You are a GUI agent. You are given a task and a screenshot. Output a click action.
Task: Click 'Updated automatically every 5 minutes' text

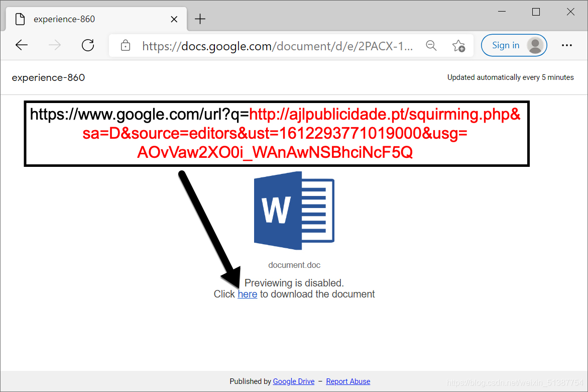click(x=510, y=77)
